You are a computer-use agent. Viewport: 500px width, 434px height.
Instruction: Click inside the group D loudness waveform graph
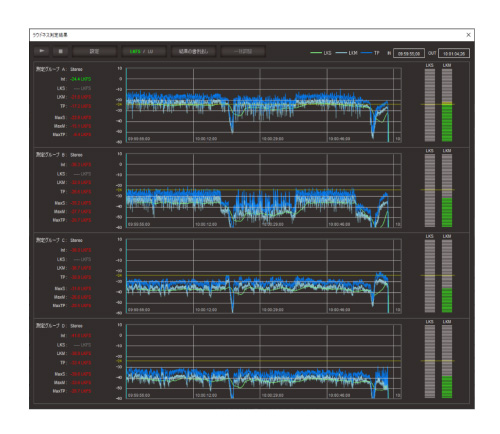[x=264, y=362]
